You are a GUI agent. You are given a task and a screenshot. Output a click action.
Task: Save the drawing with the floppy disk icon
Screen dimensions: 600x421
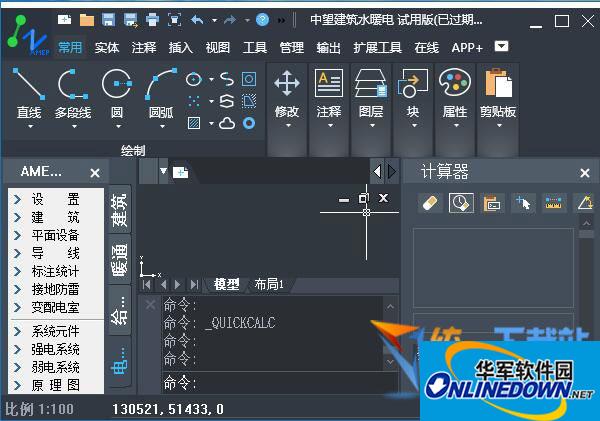tap(109, 20)
